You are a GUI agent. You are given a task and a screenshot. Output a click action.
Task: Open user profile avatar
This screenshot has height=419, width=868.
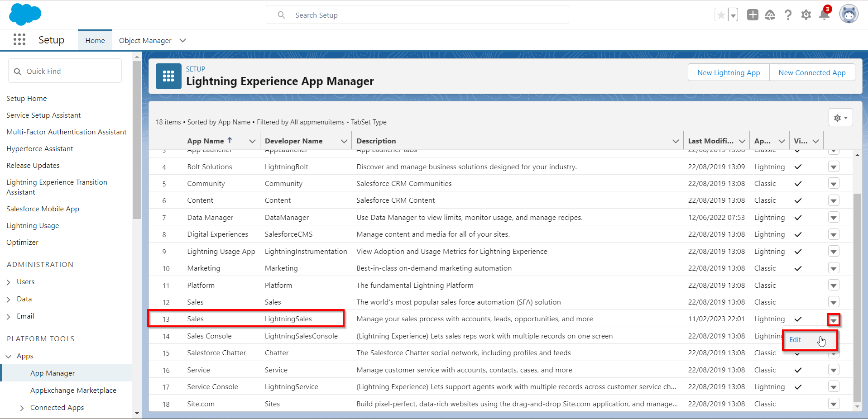coord(849,14)
